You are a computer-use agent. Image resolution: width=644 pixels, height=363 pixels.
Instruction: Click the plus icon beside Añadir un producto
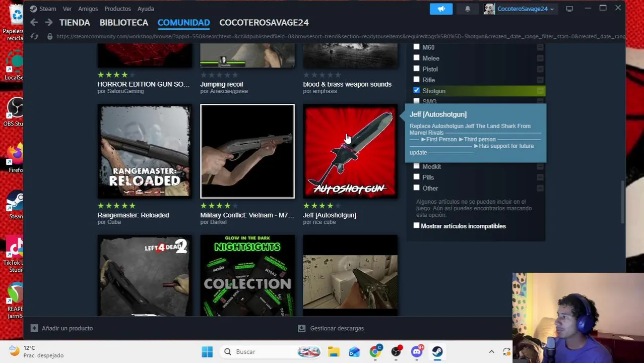(x=34, y=328)
